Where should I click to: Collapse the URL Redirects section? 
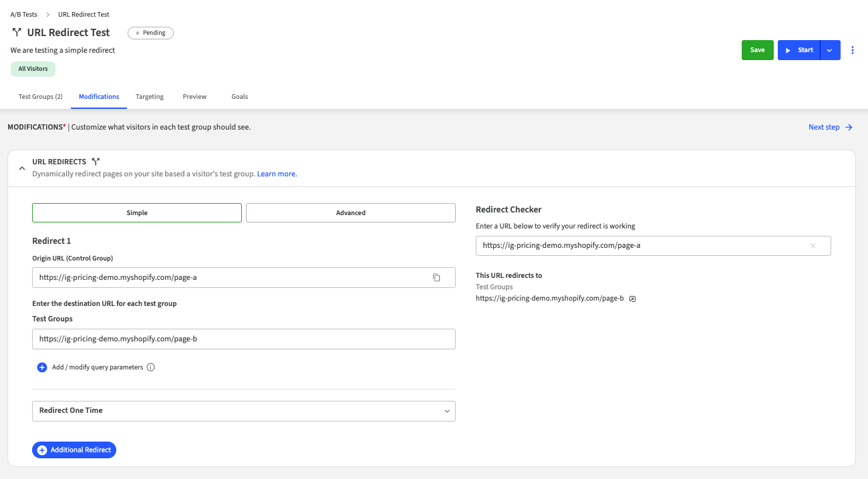pyautogui.click(x=22, y=168)
